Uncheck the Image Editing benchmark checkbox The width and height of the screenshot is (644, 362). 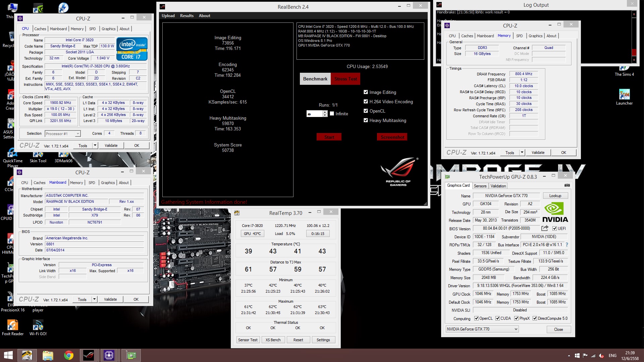point(366,92)
